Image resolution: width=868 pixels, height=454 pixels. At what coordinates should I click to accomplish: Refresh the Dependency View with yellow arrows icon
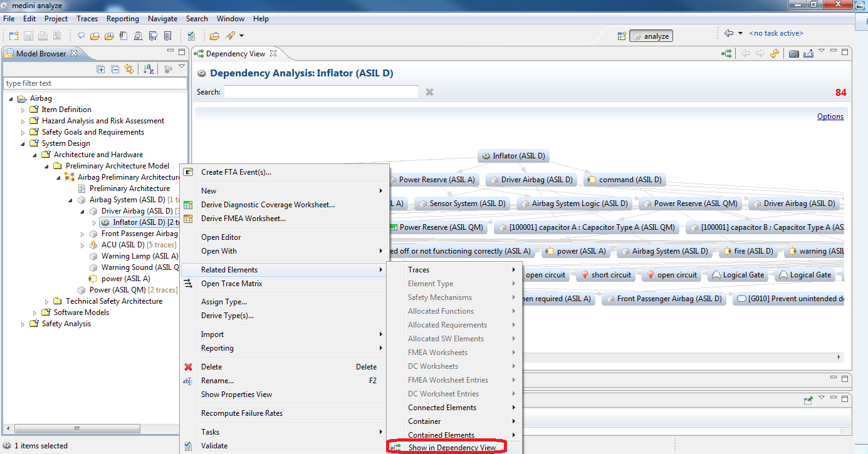775,54
